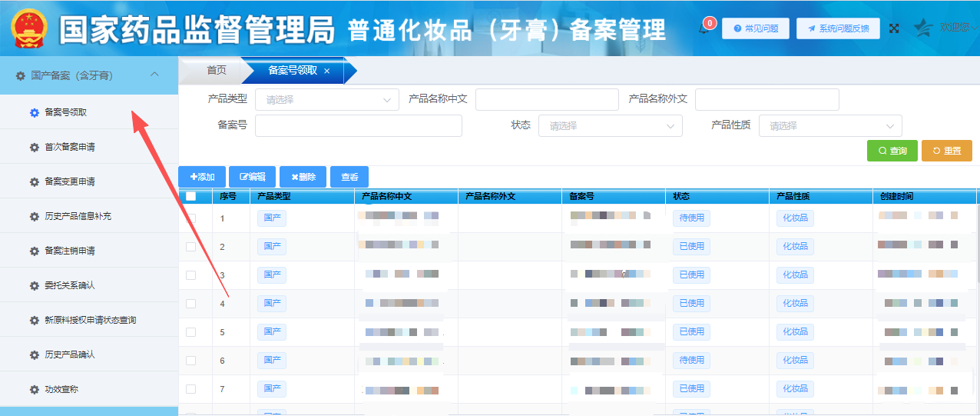Viewport: 980px width, 416px height.
Task: Click the 待使用 status tag in row 6
Action: (x=691, y=360)
